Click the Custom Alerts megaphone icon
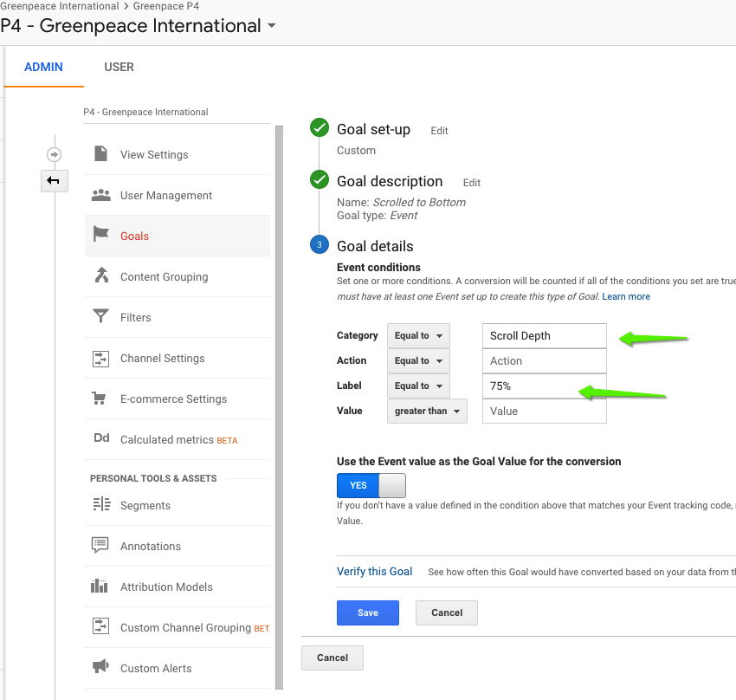The image size is (736, 700). 100,666
